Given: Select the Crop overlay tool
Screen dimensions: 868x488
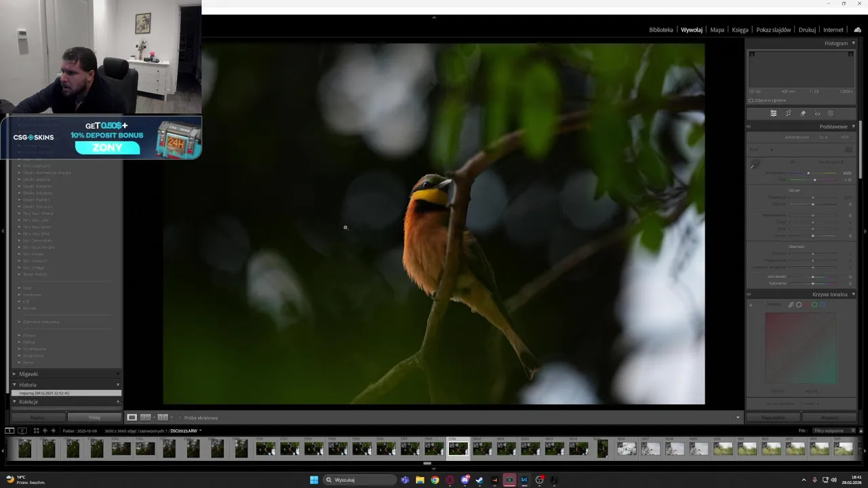Looking at the screenshot, I should pos(789,113).
